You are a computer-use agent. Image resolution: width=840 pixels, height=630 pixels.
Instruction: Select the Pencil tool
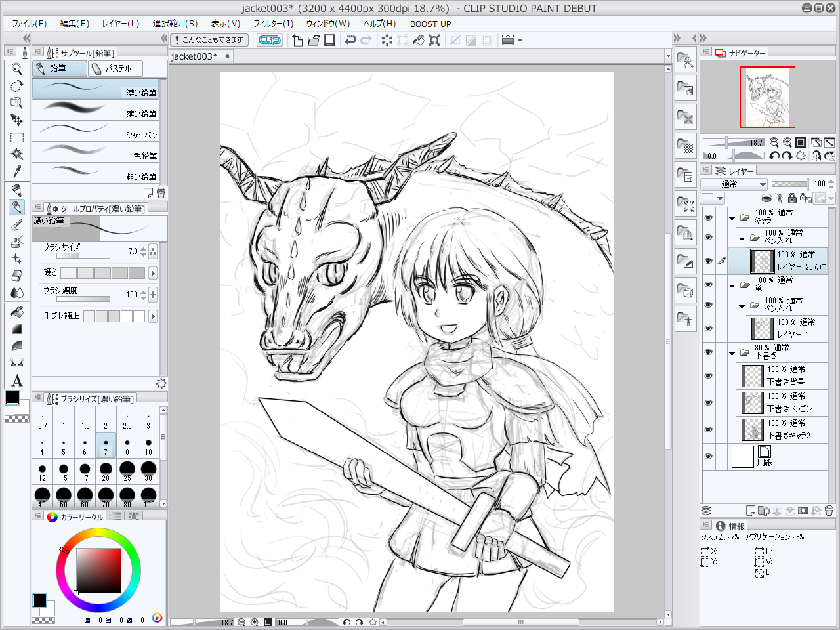[x=17, y=207]
